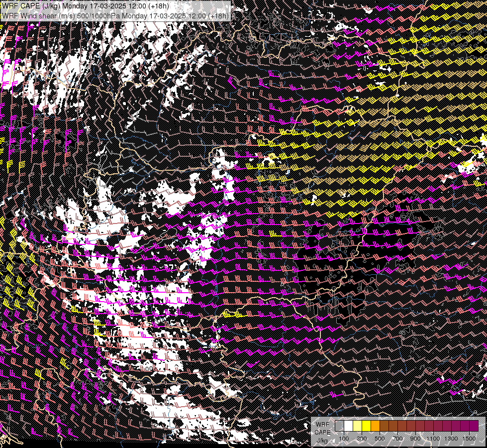Viewport: 487px width, 448px height.
Task: Click the legend value 1100
Action: (433, 439)
